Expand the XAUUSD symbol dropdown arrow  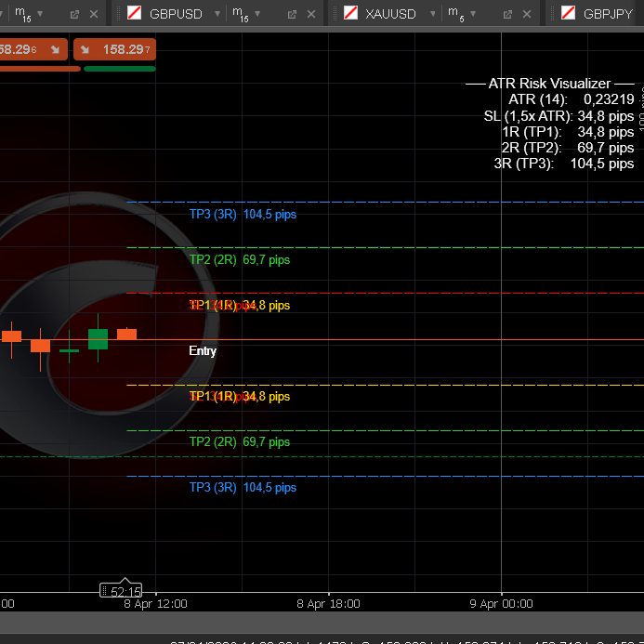434,14
